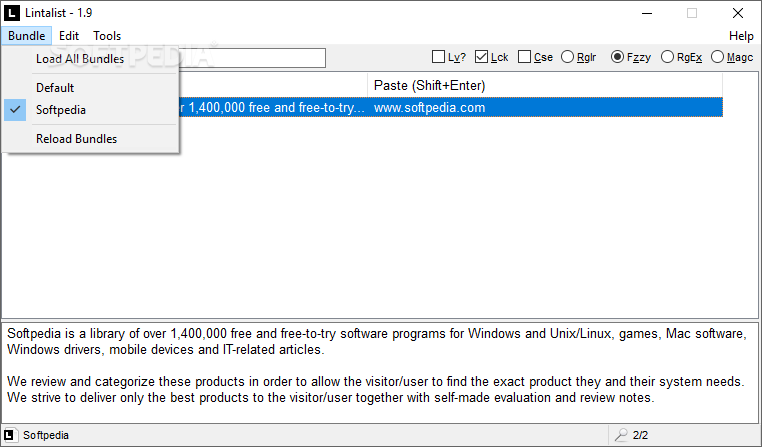Open the Bundle menu
762x447 pixels.
(26, 35)
